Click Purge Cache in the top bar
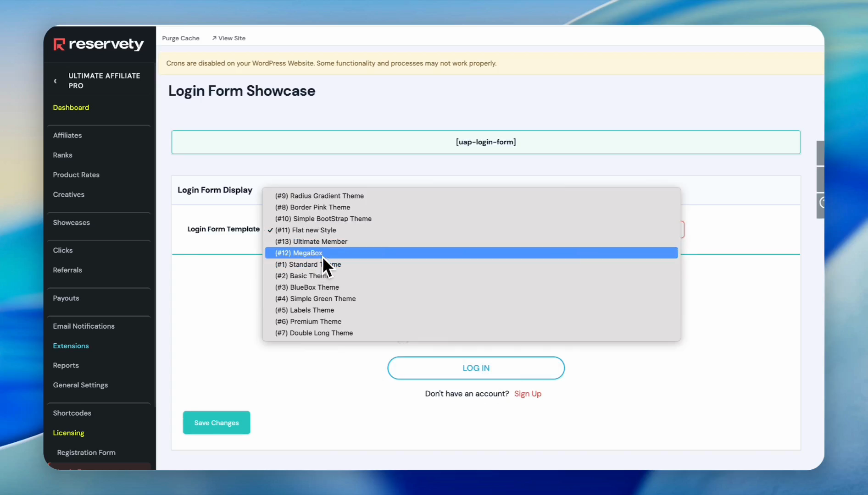This screenshot has width=868, height=495. [x=180, y=38]
